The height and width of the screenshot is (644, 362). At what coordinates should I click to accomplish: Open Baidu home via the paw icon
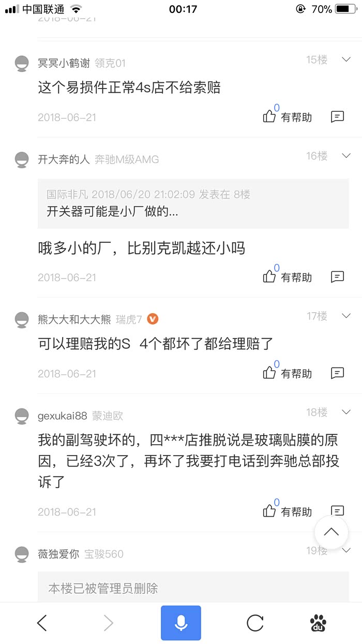(x=319, y=623)
